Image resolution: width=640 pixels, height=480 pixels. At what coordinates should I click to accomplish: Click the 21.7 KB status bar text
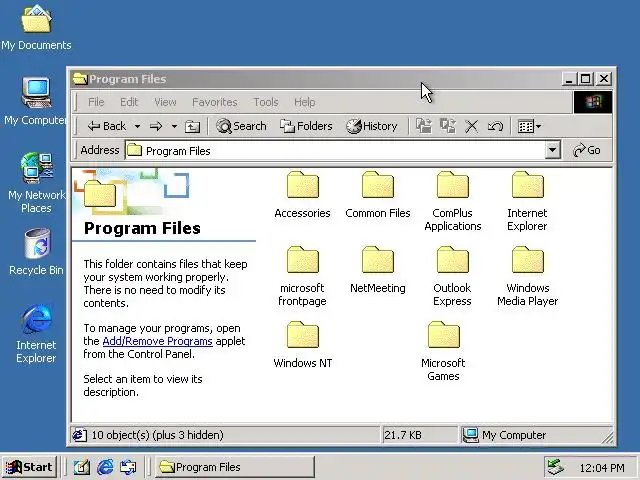[x=403, y=435]
